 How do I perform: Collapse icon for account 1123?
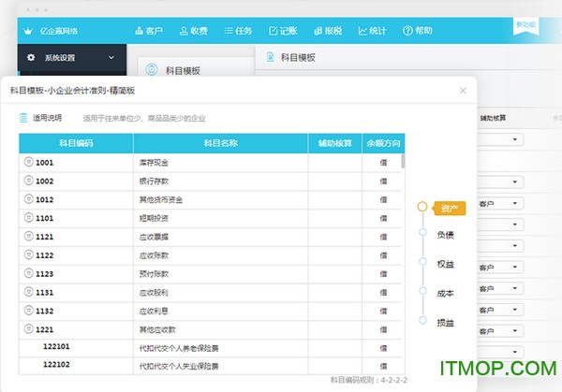[x=29, y=273]
